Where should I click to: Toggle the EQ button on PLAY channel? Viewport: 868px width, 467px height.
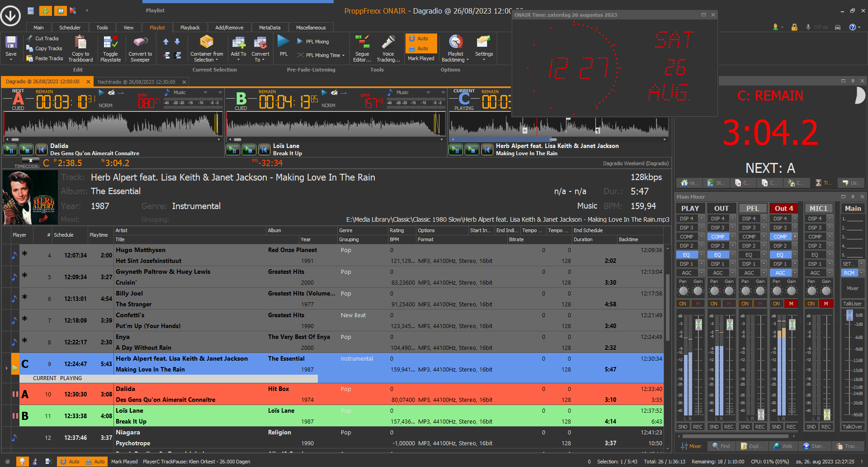[x=686, y=255]
